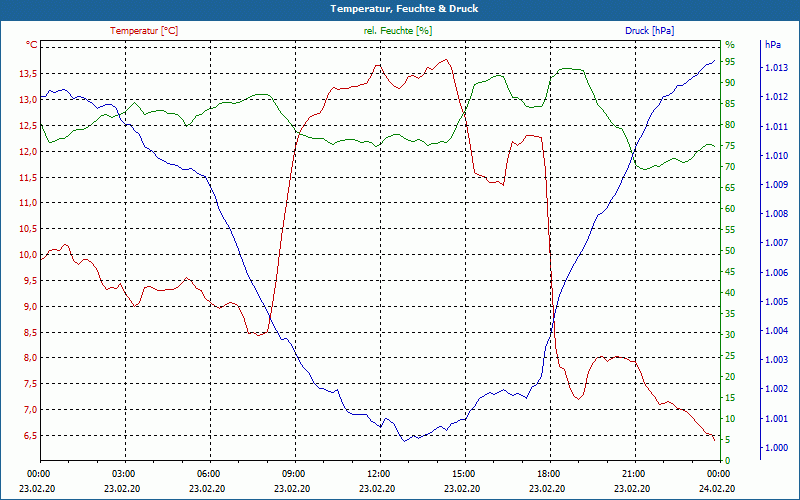Screen dimensions: 800x500
Task: Click the 20 tick on the green humidity axis
Action: pos(730,377)
